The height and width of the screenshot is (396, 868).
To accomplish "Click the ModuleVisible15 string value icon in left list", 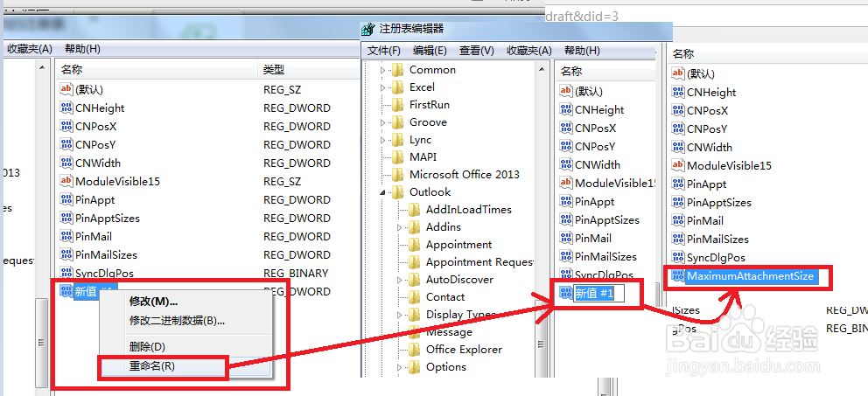I will 66,181.
